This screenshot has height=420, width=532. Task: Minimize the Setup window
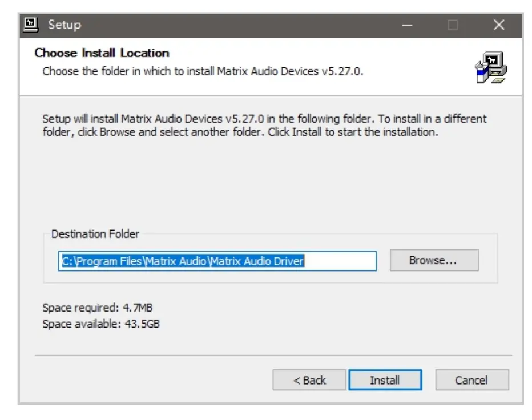click(407, 25)
